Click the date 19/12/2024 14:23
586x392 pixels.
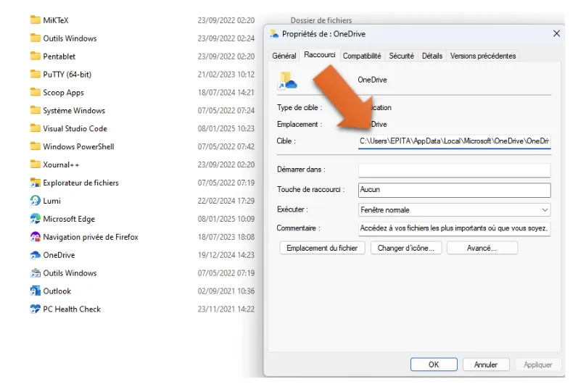[226, 255]
